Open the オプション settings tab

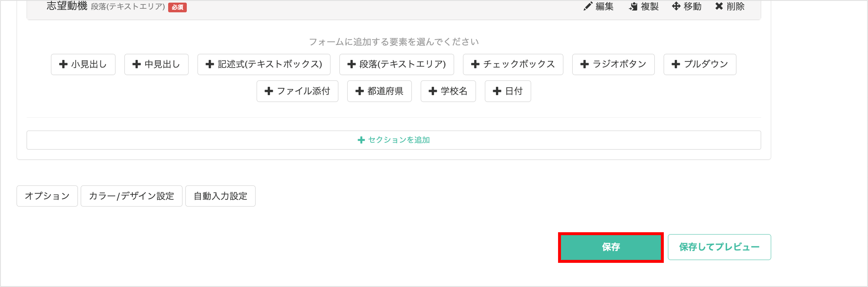(x=47, y=196)
